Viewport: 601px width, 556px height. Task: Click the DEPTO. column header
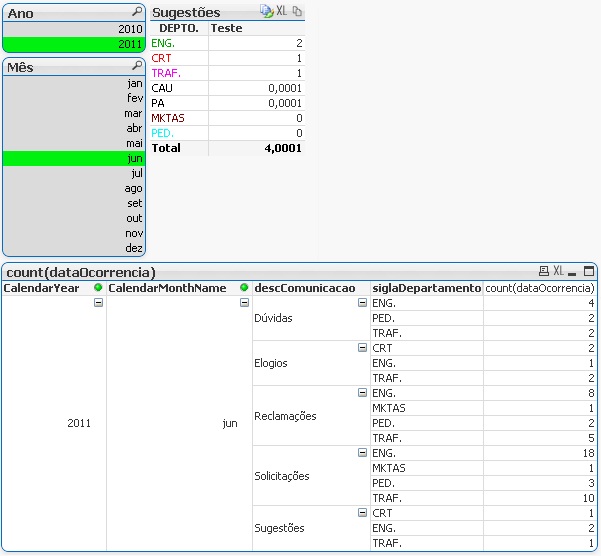point(179,28)
